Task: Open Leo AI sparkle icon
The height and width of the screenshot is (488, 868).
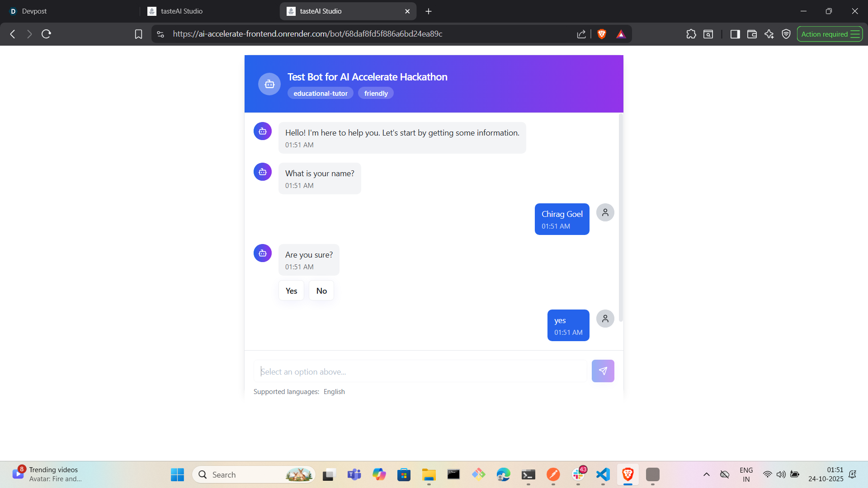Action: pos(769,34)
